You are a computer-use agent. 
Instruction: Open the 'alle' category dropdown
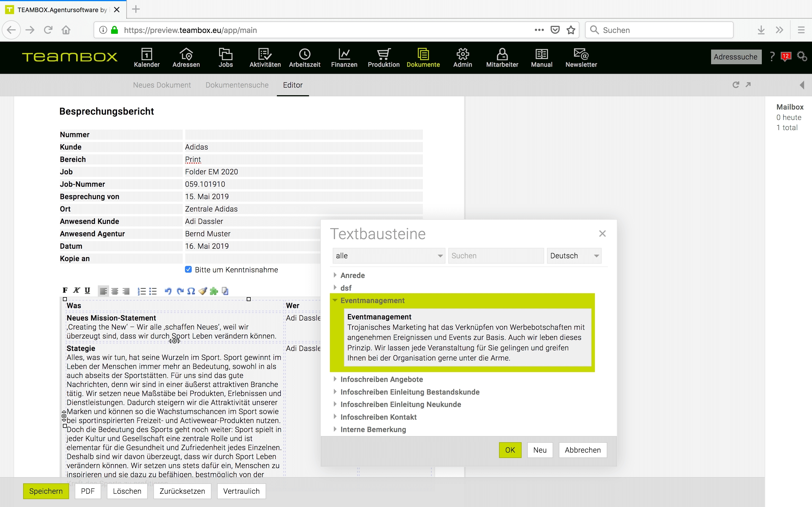389,256
